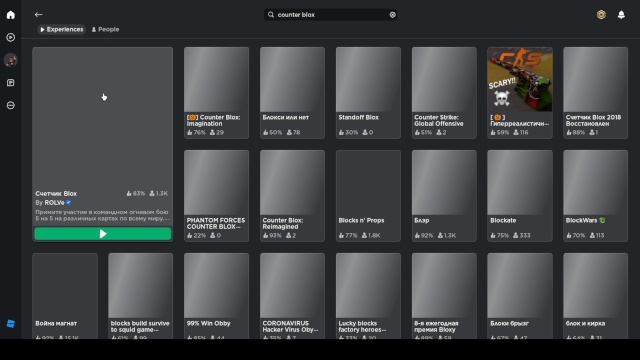Open Blocks n' Props experience
This screenshot has width=640, height=360.
click(x=368, y=196)
